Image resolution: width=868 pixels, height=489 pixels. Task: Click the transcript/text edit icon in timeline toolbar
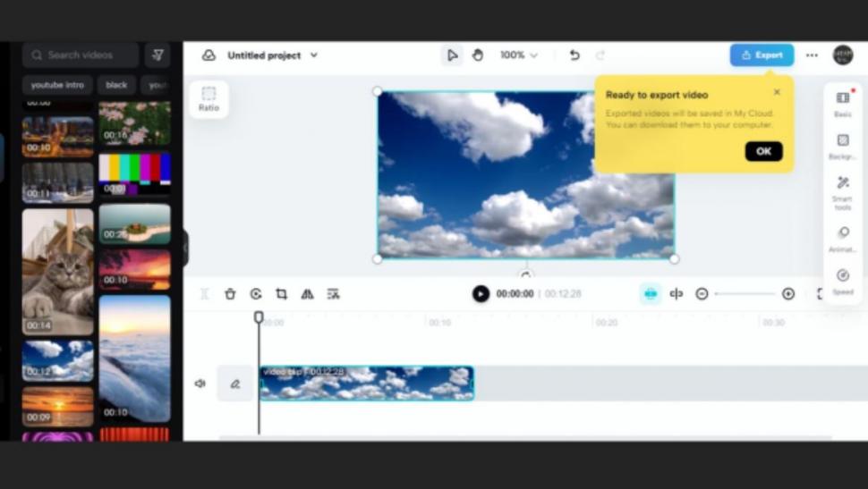[x=333, y=294]
